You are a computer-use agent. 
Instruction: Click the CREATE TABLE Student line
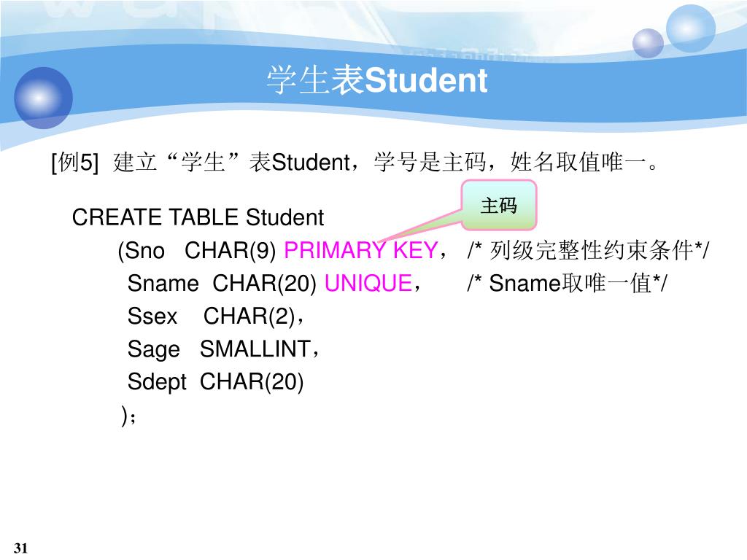pyautogui.click(x=198, y=217)
